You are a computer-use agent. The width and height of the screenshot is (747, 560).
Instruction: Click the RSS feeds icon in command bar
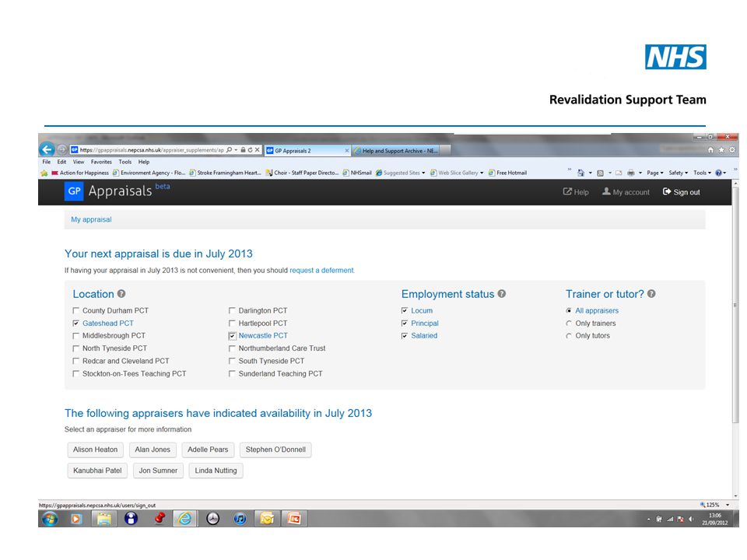point(600,173)
